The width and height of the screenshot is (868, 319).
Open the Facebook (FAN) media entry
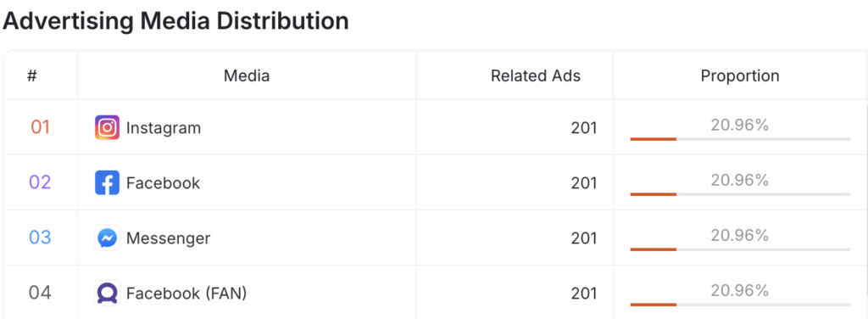click(x=186, y=293)
